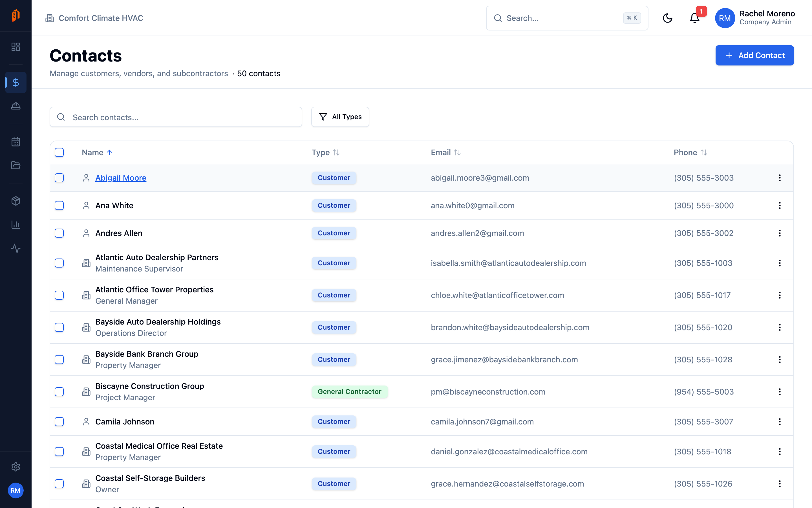The width and height of the screenshot is (812, 508).
Task: Open row actions for Bayside Bank Branch Group
Action: (x=780, y=360)
